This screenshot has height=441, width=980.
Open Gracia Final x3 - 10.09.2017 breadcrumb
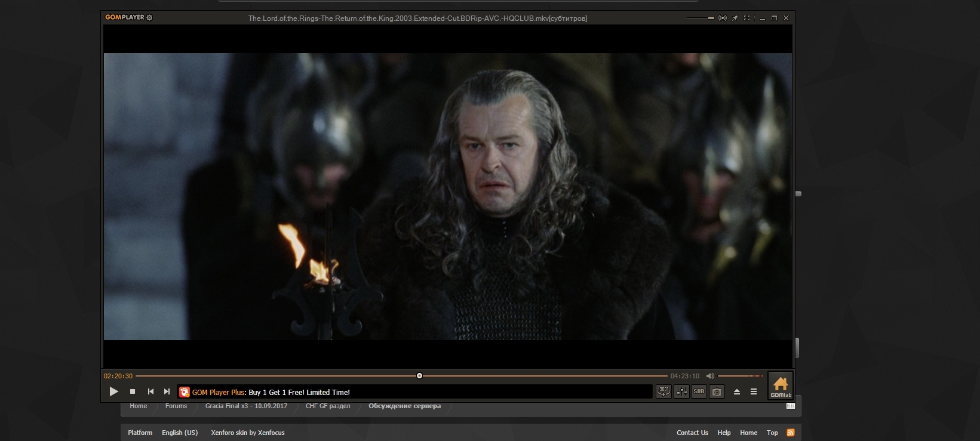[x=246, y=406]
